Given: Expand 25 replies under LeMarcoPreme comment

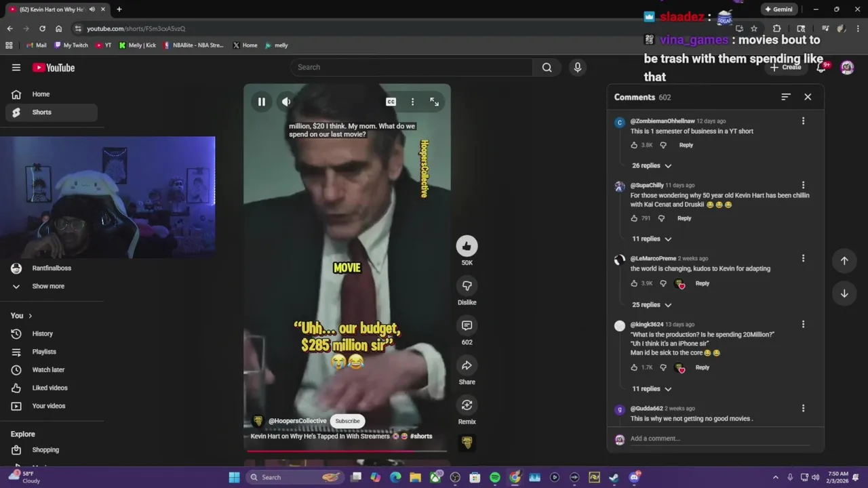Looking at the screenshot, I should pos(652,304).
